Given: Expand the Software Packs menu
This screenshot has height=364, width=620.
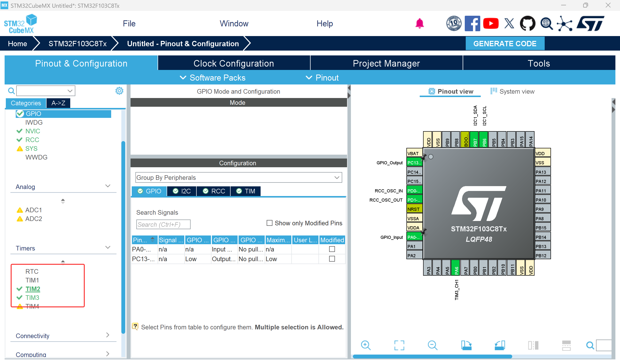Looking at the screenshot, I should 213,78.
